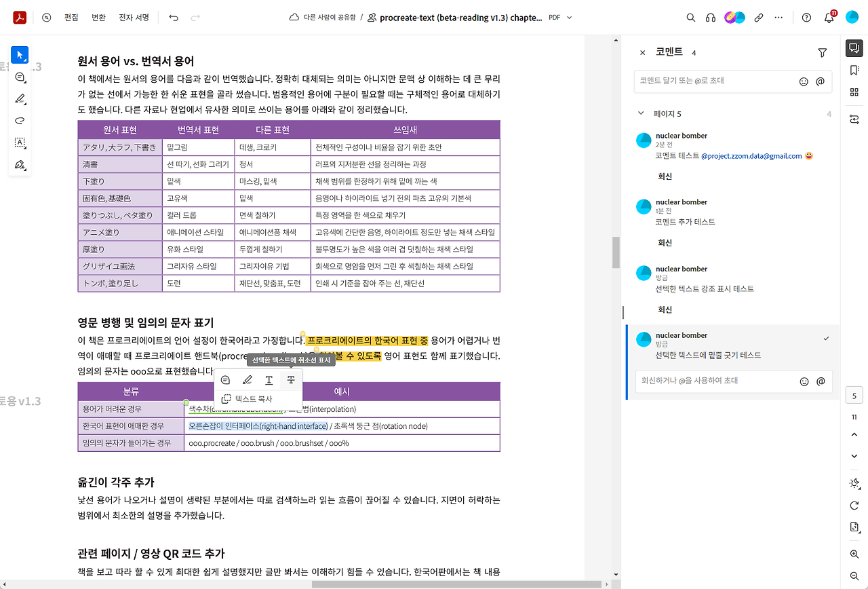This screenshot has height=589, width=868.
Task: Open the help question mark icon
Action: coord(806,18)
